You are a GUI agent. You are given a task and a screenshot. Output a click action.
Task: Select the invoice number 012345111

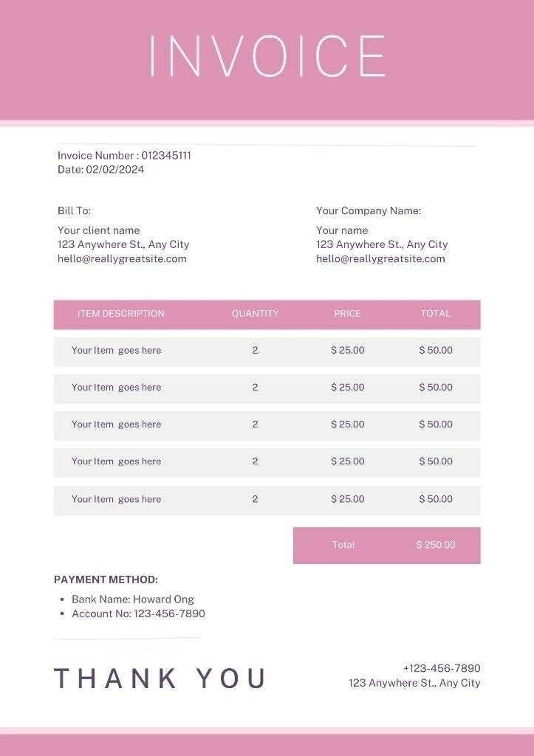(x=166, y=156)
